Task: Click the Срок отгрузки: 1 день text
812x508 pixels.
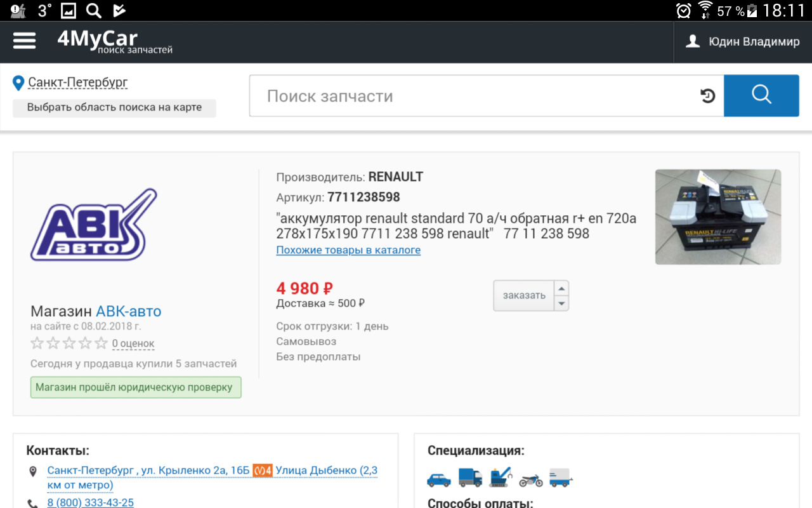Action: coord(332,326)
